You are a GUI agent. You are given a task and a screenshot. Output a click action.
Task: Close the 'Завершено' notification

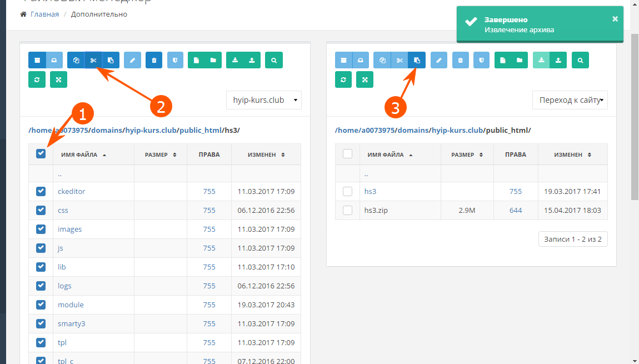[615, 19]
